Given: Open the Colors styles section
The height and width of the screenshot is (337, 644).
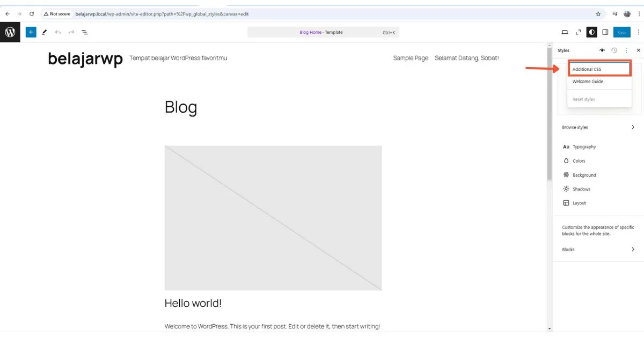Looking at the screenshot, I should (580, 160).
